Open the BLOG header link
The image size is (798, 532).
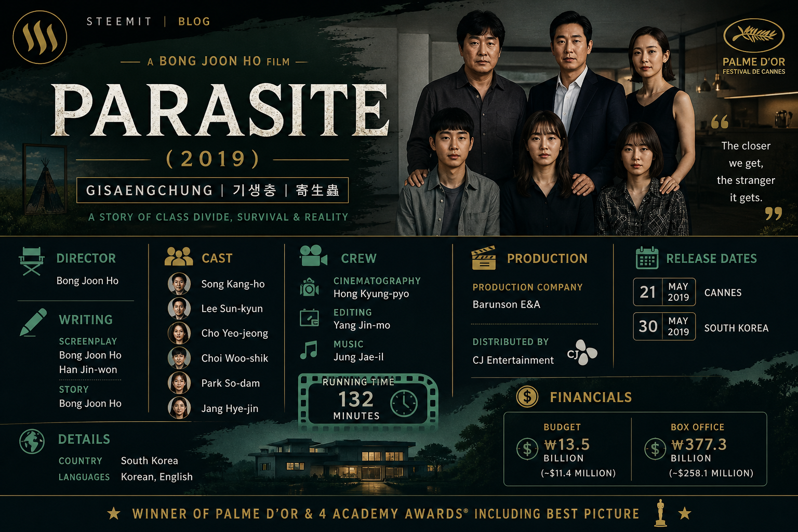click(x=194, y=21)
